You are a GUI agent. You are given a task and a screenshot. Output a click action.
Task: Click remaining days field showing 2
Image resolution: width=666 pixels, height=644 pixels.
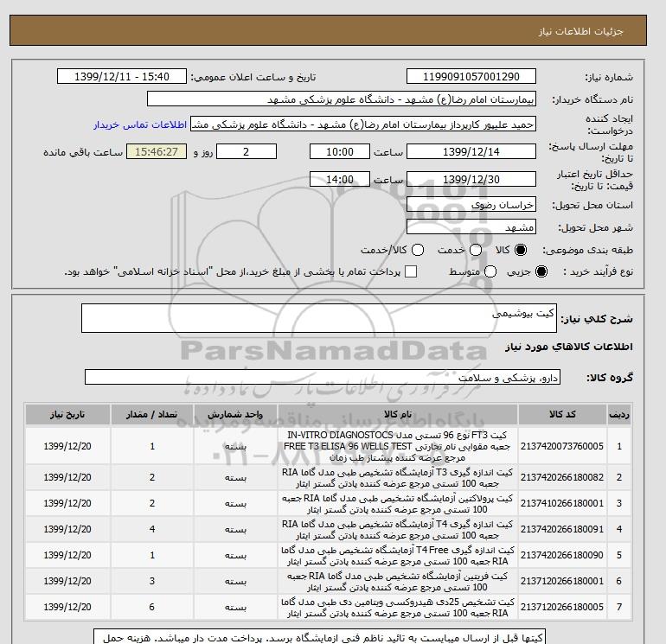[247, 151]
